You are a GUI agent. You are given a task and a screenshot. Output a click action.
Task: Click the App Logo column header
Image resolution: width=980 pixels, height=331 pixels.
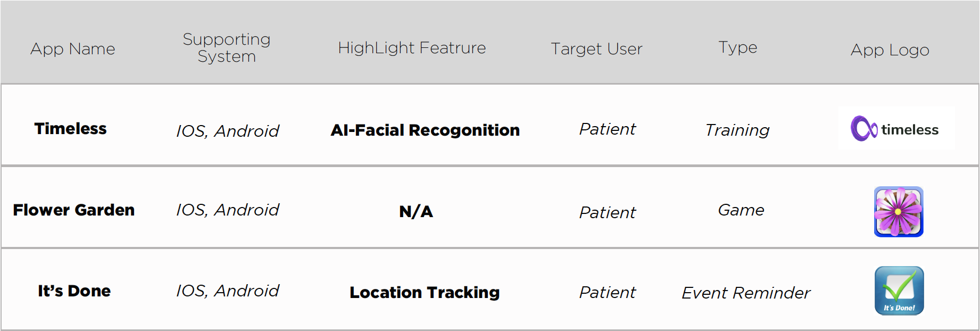890,50
